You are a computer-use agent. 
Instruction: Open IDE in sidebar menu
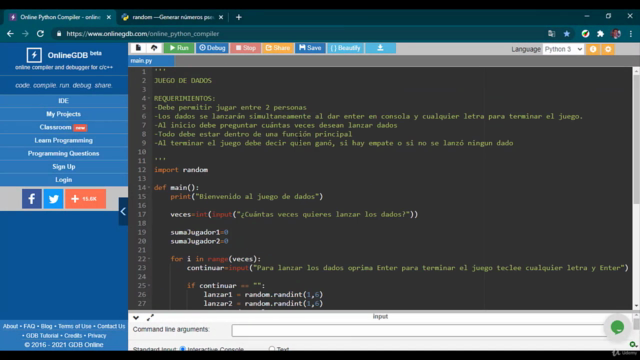(x=64, y=101)
